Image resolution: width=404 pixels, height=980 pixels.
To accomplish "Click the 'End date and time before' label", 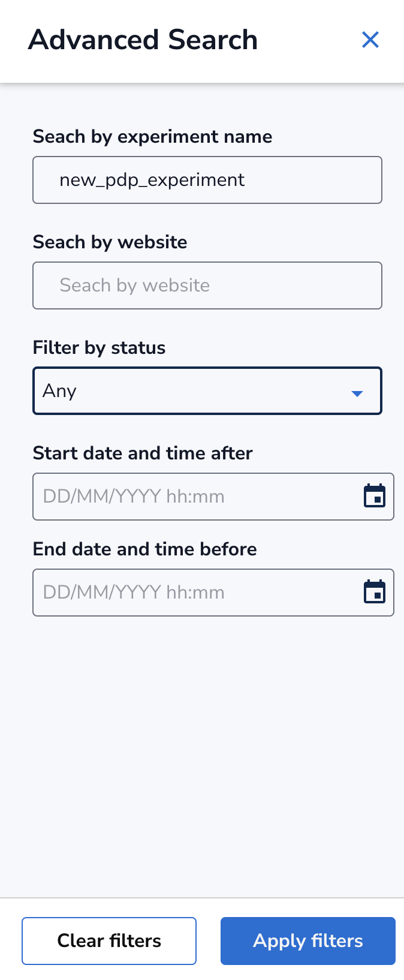I will (x=144, y=549).
